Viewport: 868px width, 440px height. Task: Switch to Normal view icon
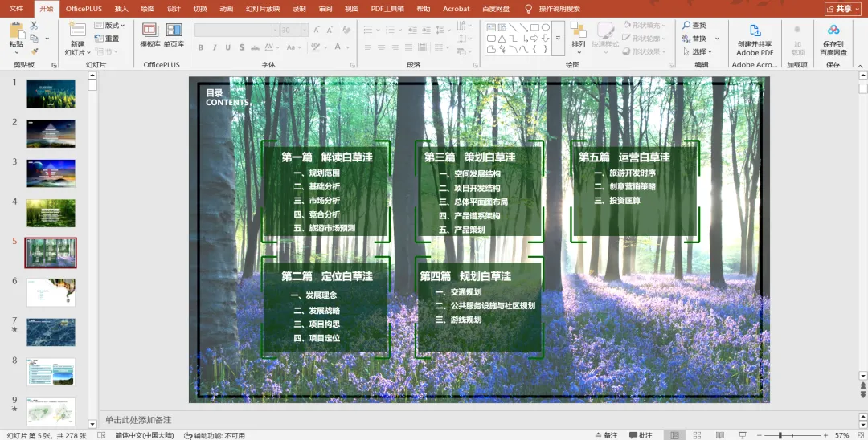[674, 435]
